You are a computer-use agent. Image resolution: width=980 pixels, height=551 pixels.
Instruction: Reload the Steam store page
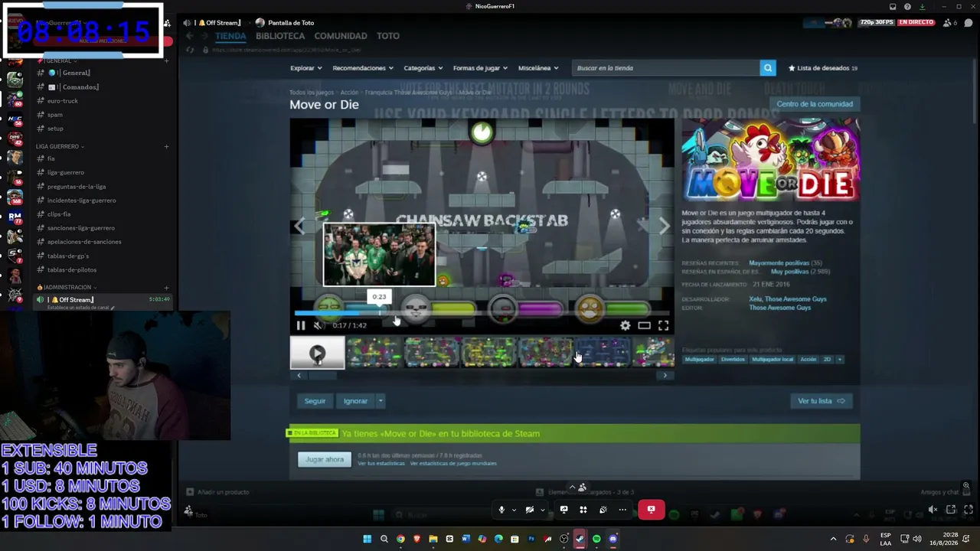[190, 50]
